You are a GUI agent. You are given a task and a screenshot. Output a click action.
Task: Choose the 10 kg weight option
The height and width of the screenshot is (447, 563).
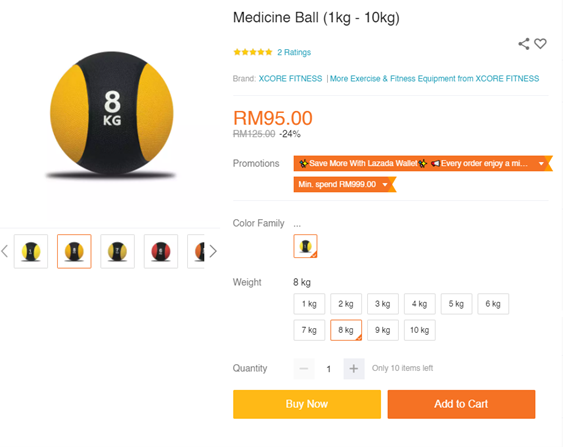(x=420, y=330)
